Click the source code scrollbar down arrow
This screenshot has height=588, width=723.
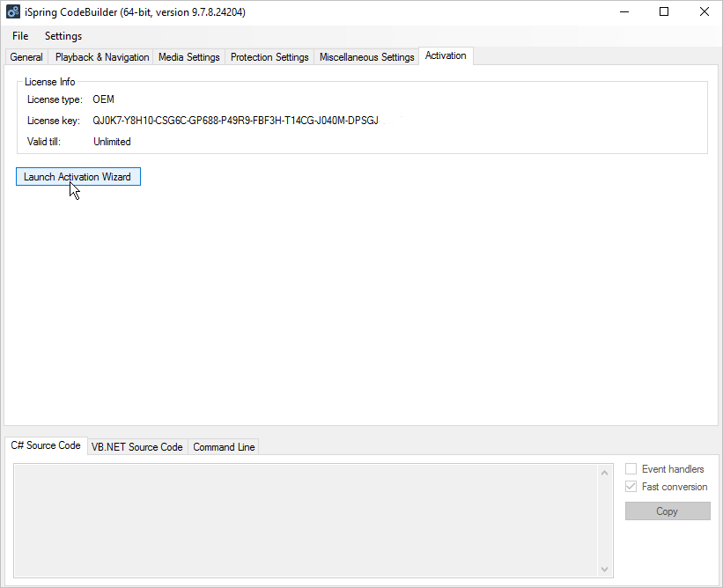pyautogui.click(x=604, y=570)
